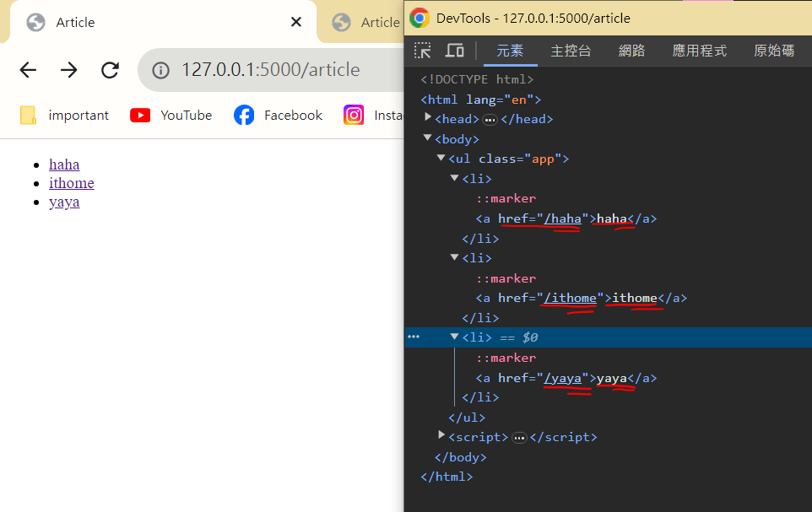Expand the script element node
This screenshot has height=512, width=812.
pos(441,435)
